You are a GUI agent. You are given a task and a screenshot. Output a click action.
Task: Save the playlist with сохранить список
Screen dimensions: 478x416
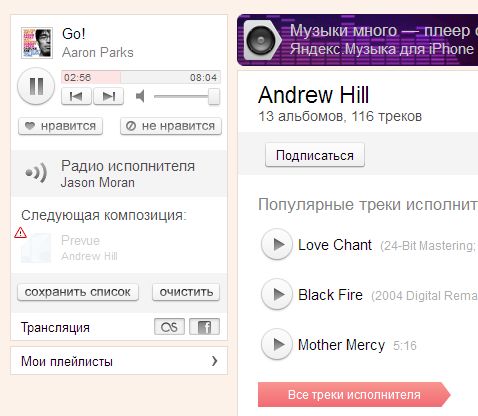point(78,292)
